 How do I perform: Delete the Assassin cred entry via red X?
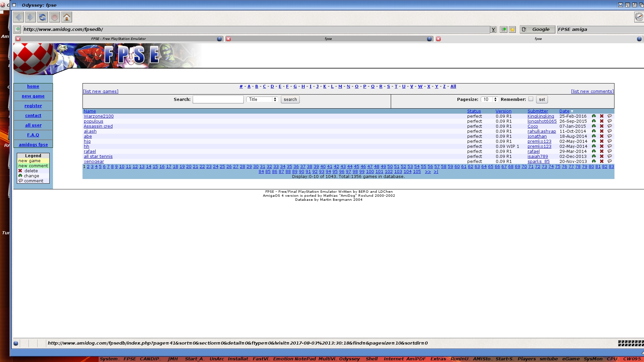[x=602, y=126]
